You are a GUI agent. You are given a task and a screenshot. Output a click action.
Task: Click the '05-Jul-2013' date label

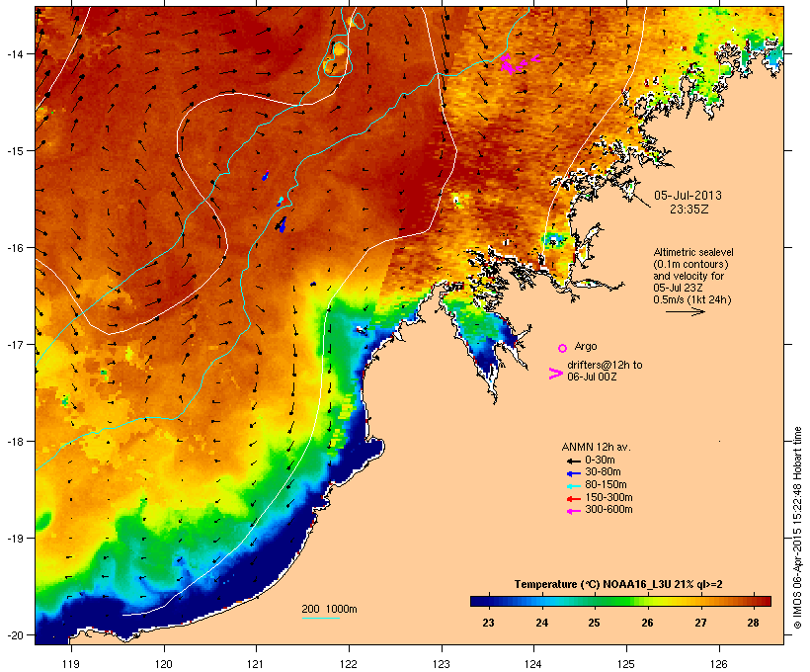[688, 196]
